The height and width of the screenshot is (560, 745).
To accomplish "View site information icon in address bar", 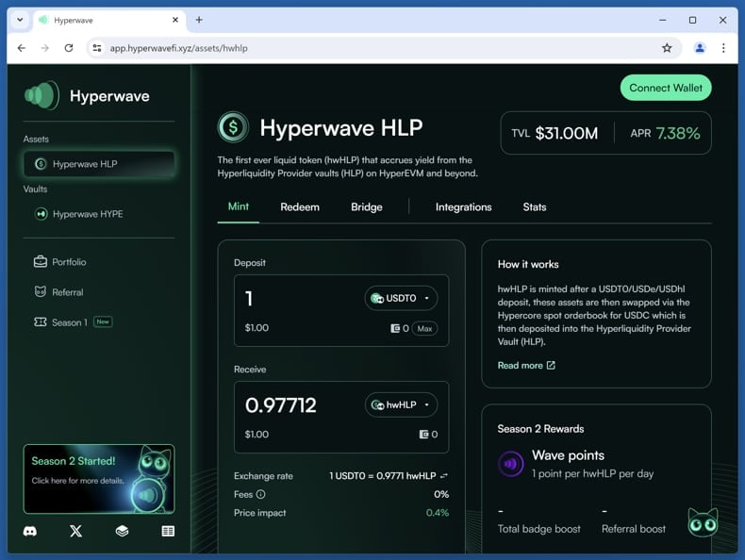I will click(97, 48).
